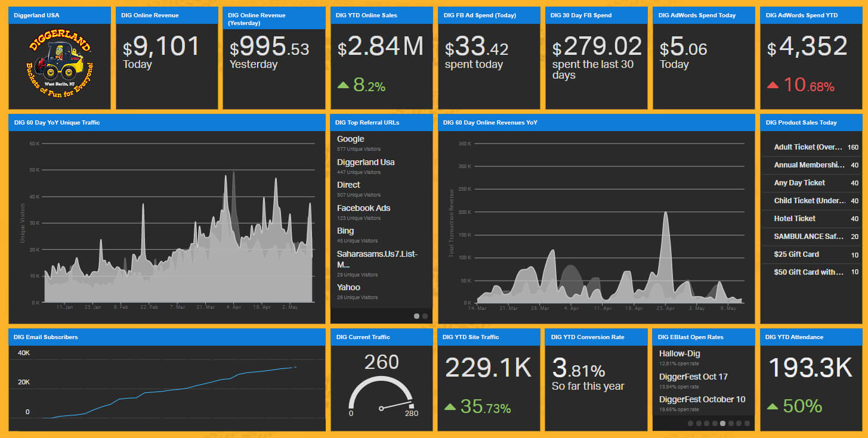Click green up arrow in YTD Attendance
This screenshot has width=868, height=438.
click(773, 407)
